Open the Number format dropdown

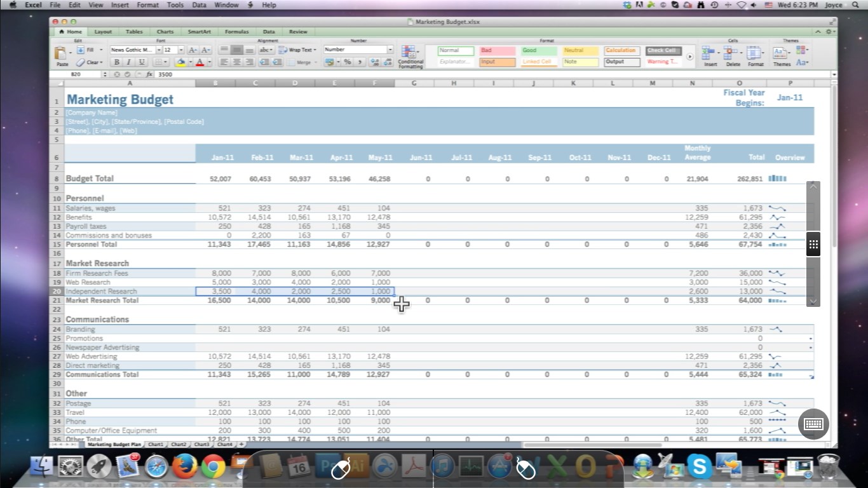(390, 50)
